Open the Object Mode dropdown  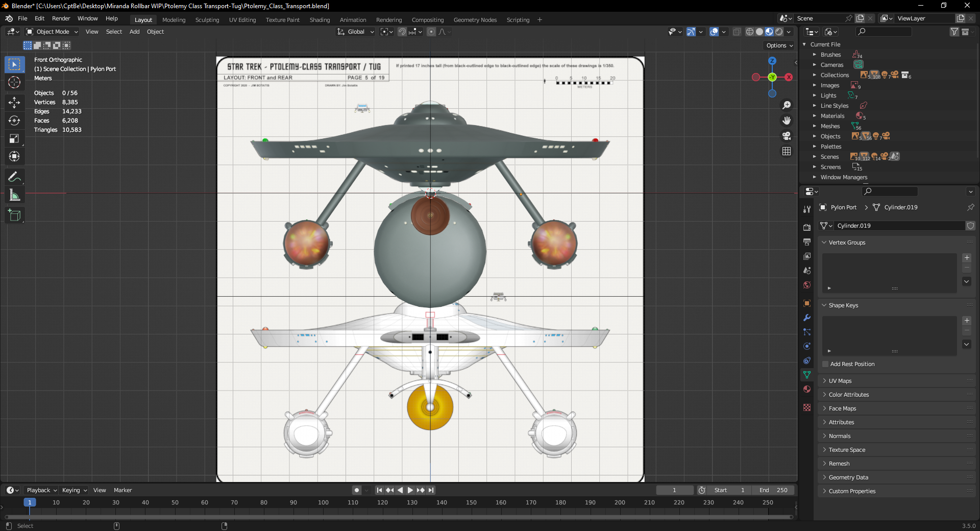coord(52,32)
